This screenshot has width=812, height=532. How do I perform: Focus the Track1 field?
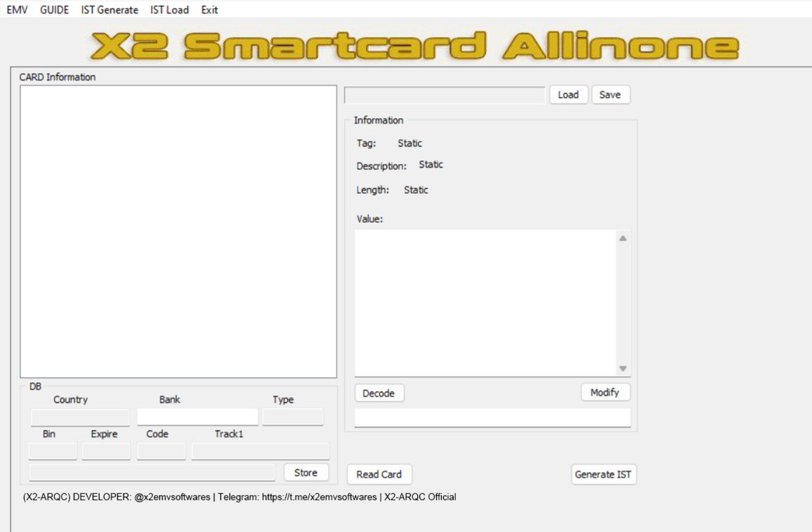point(261,451)
